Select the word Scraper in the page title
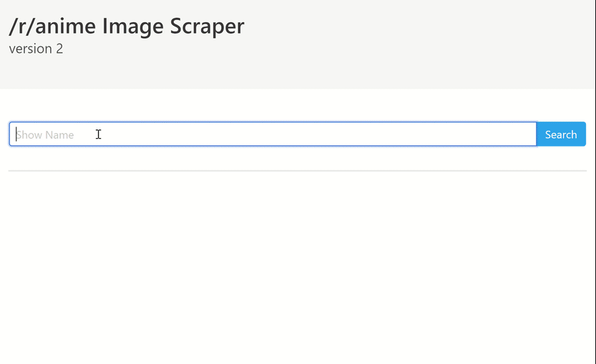This screenshot has height=364, width=596. point(207,26)
